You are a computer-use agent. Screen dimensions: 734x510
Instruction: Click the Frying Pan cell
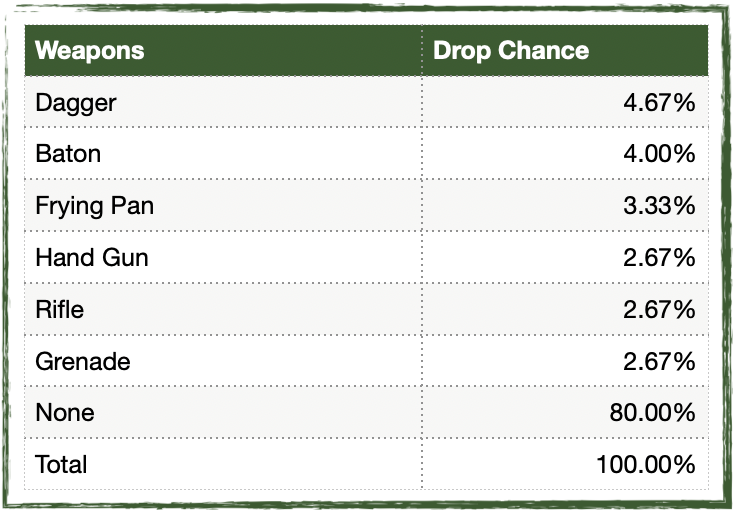(223, 205)
